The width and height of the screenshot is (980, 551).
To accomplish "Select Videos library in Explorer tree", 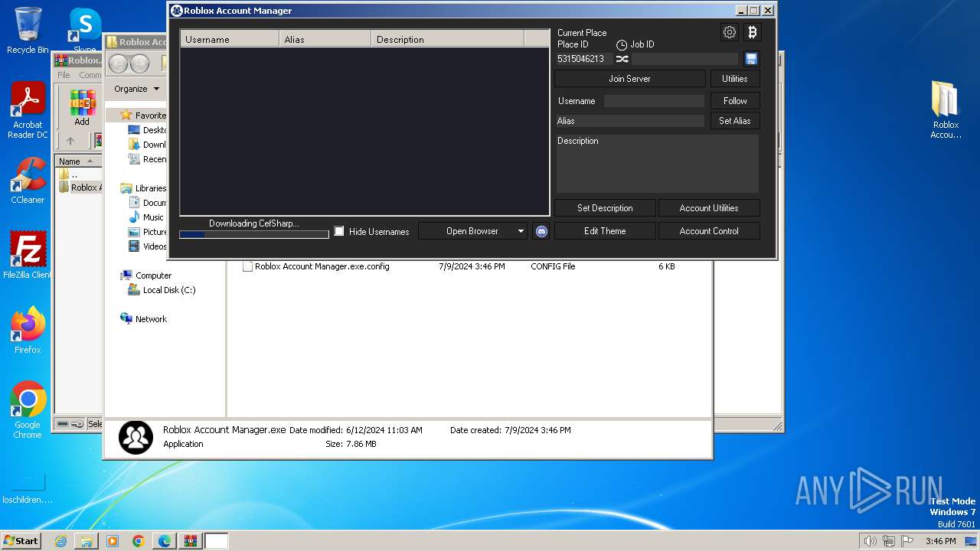I will click(x=154, y=246).
